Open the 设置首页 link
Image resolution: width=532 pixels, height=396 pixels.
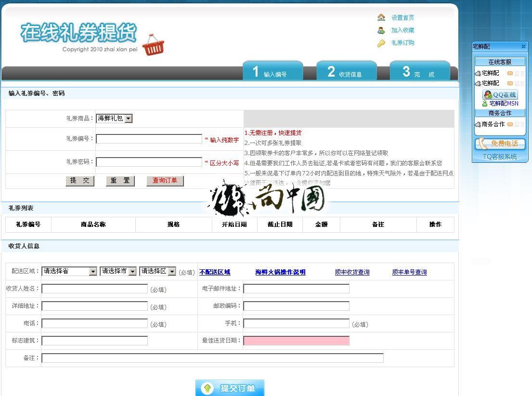[403, 18]
